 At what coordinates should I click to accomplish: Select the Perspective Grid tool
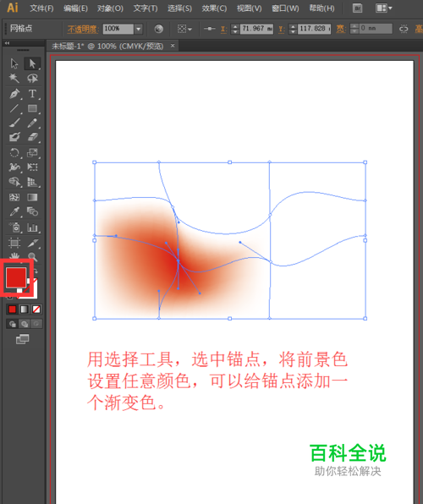(x=32, y=182)
